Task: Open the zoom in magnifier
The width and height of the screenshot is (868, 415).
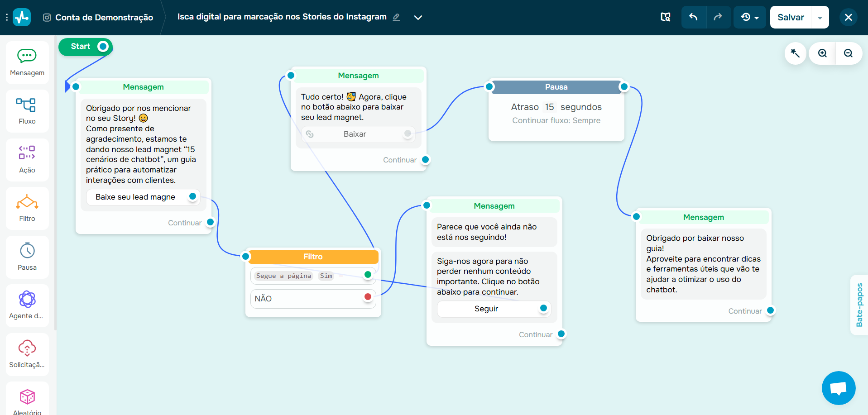Action: [x=822, y=53]
